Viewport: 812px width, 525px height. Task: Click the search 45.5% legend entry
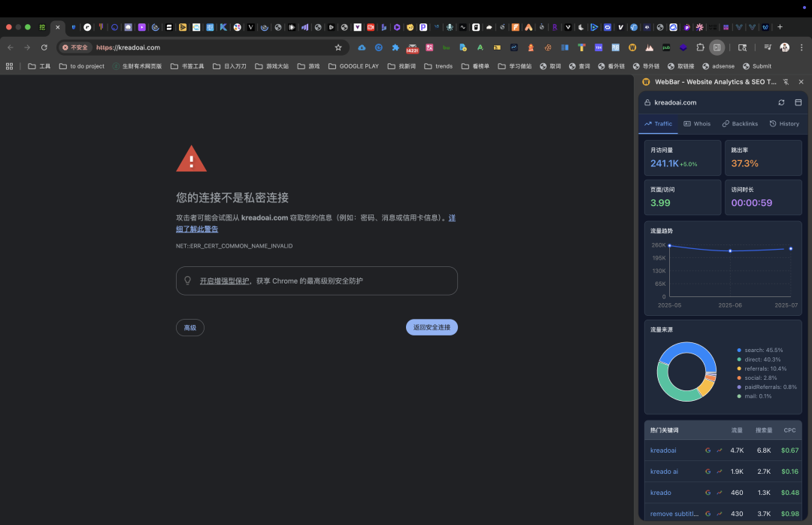[760, 351]
